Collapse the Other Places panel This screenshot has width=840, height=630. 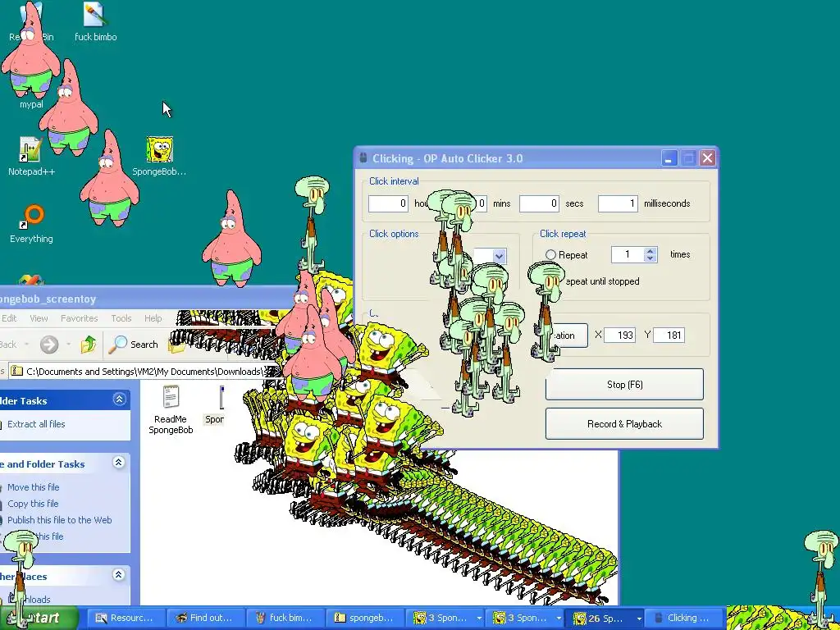click(119, 575)
